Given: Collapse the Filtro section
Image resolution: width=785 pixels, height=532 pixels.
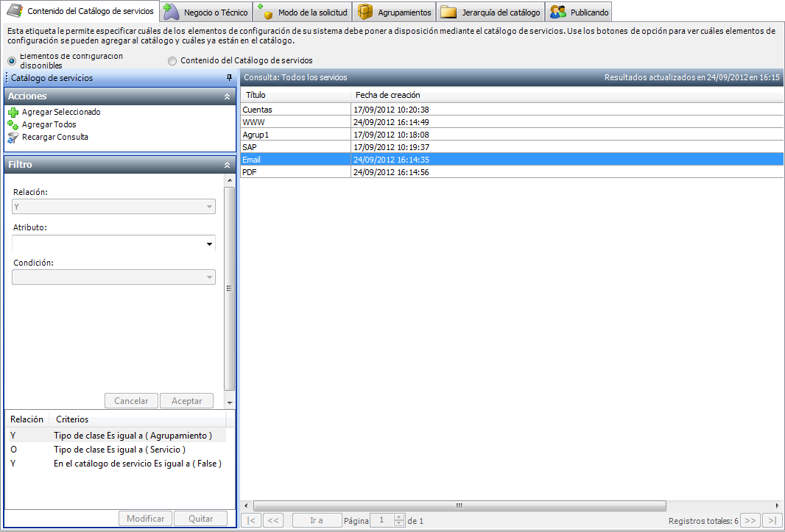Looking at the screenshot, I should 227,165.
